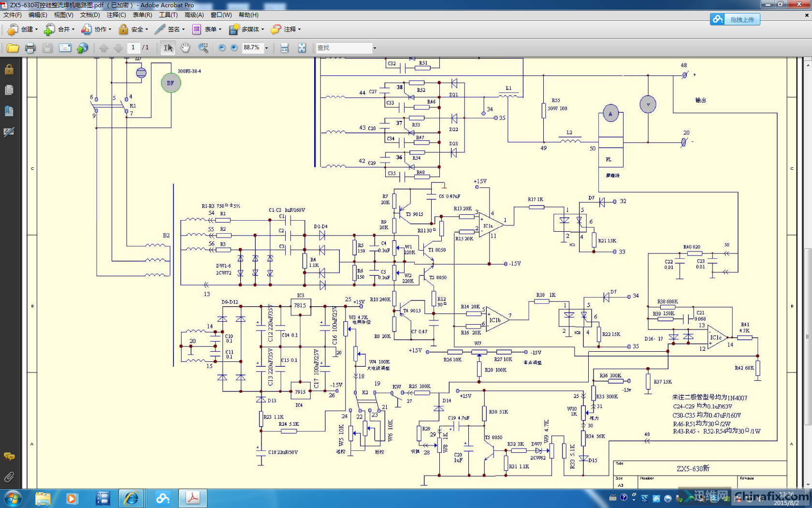Screen dimensions: 812x508
Task: Expand the 表单 dropdown arrow
Action: tap(220, 30)
